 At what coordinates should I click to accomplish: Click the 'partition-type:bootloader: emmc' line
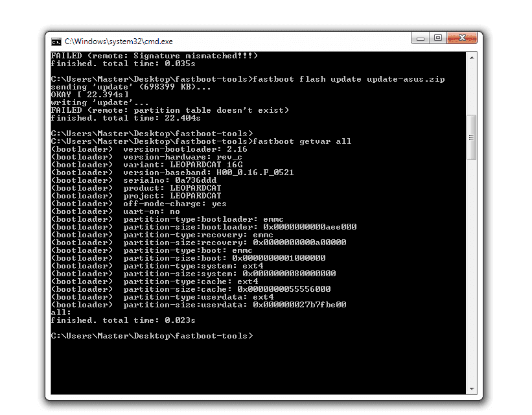167,219
